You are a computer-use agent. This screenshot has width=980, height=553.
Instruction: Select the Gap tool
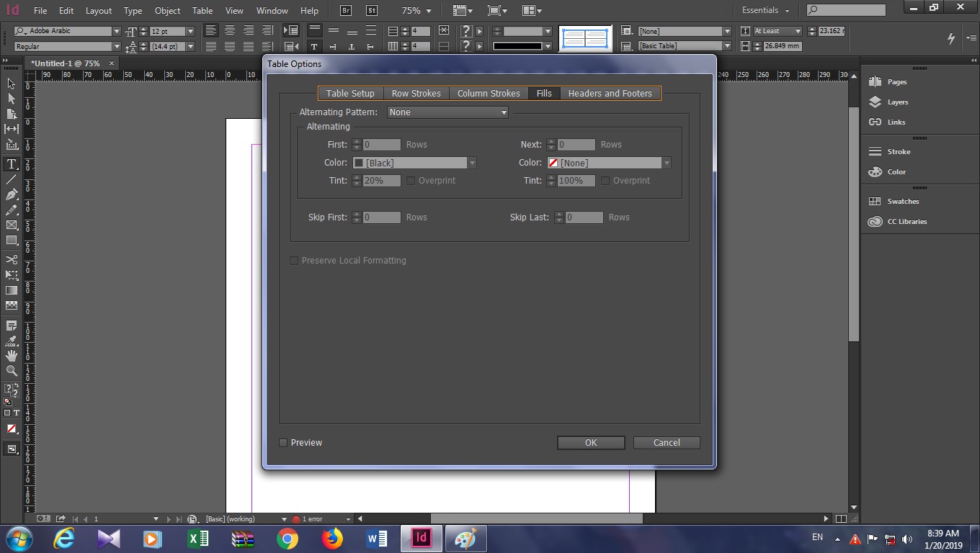12,129
